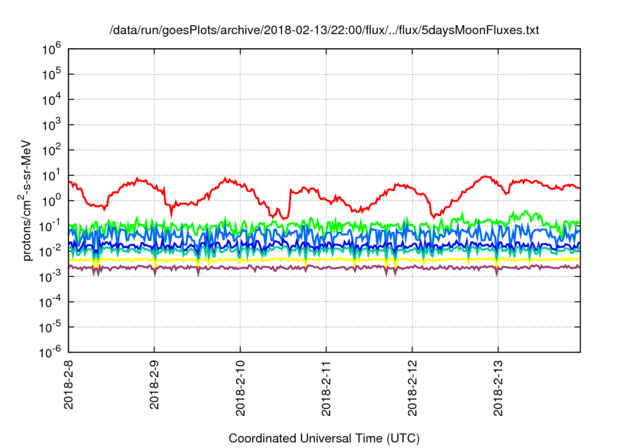Click the 2018-2-9 date label

coord(154,385)
